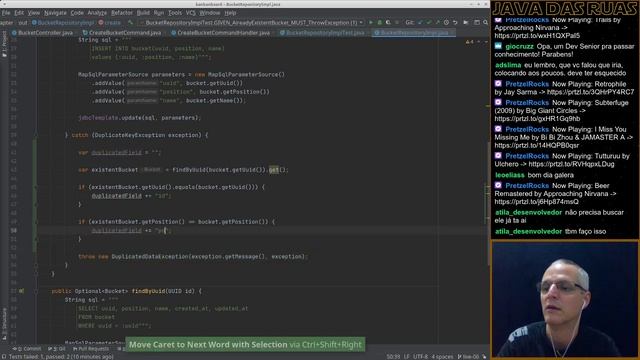This screenshot has height=360, width=640.
Task: Open the Build menu
Action: tap(143, 13)
